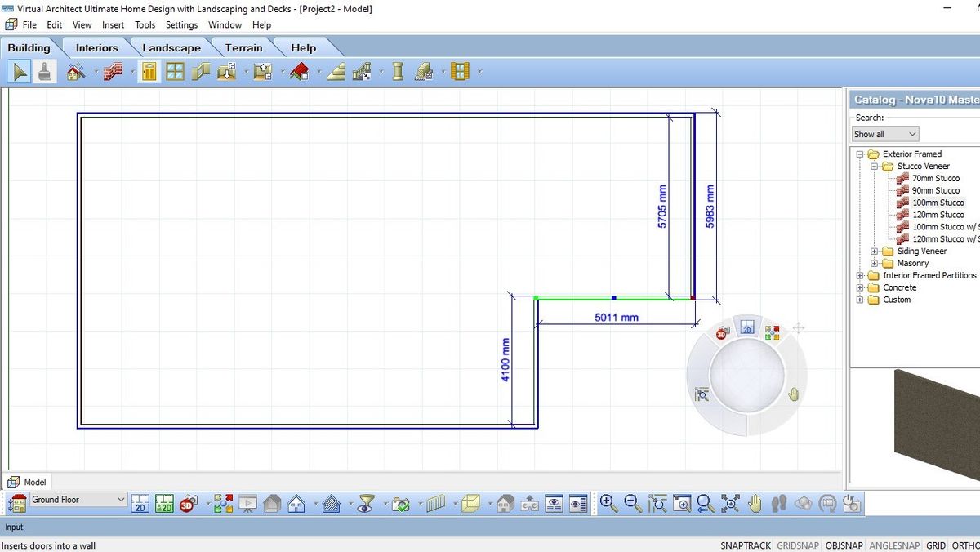This screenshot has width=980, height=552.
Task: Open the Walls tool dropdown arrow
Action: coord(131,72)
